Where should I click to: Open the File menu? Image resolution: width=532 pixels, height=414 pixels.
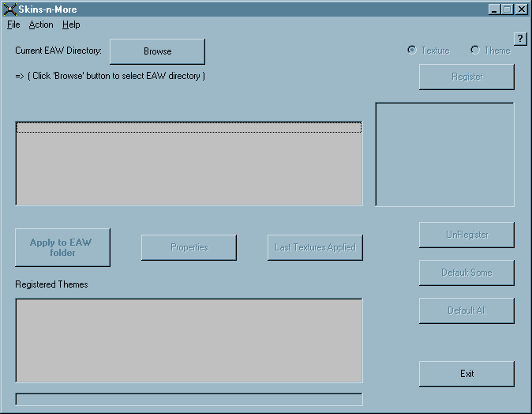click(x=13, y=24)
